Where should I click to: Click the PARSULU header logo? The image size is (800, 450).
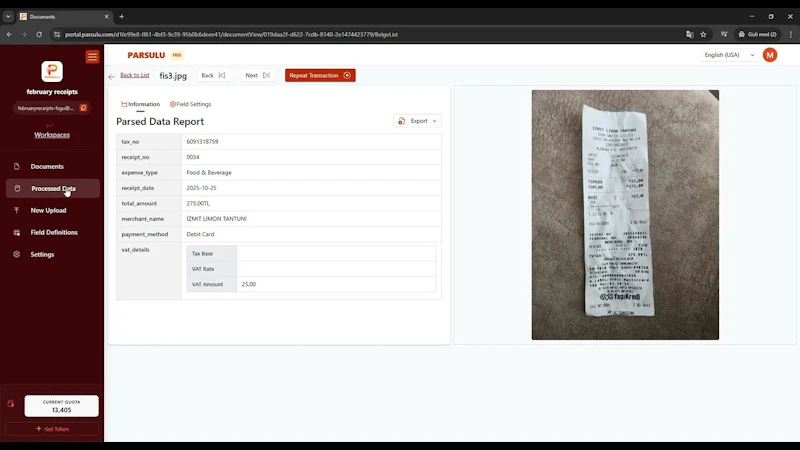[146, 55]
